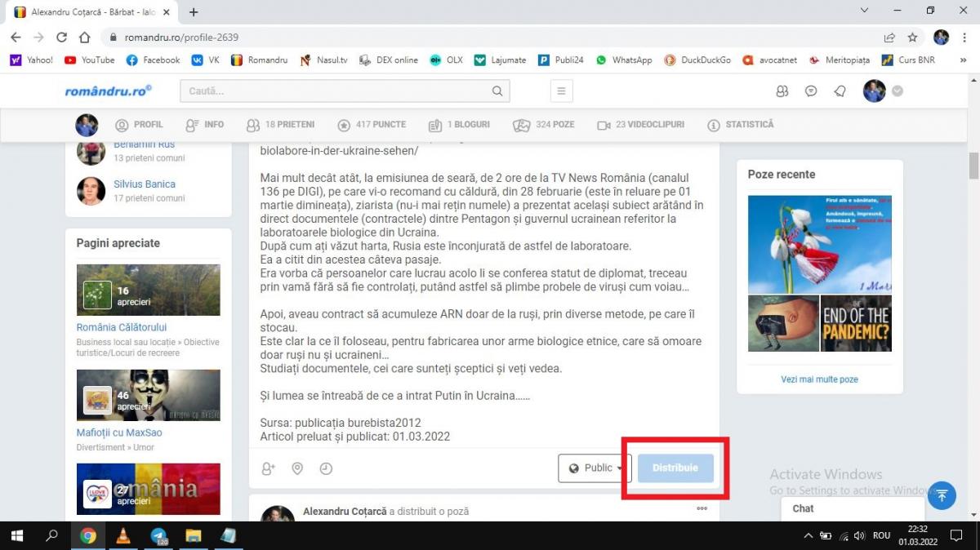
Task: Switch to the STATISTICĂ tab
Action: click(x=740, y=125)
